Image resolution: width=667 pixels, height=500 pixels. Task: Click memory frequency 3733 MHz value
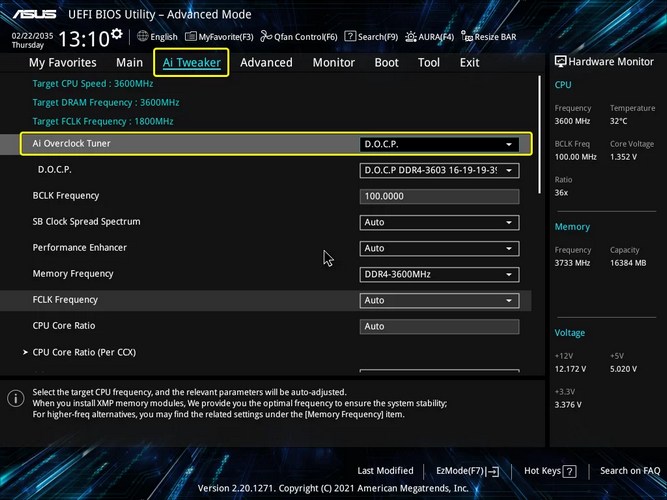pos(572,263)
